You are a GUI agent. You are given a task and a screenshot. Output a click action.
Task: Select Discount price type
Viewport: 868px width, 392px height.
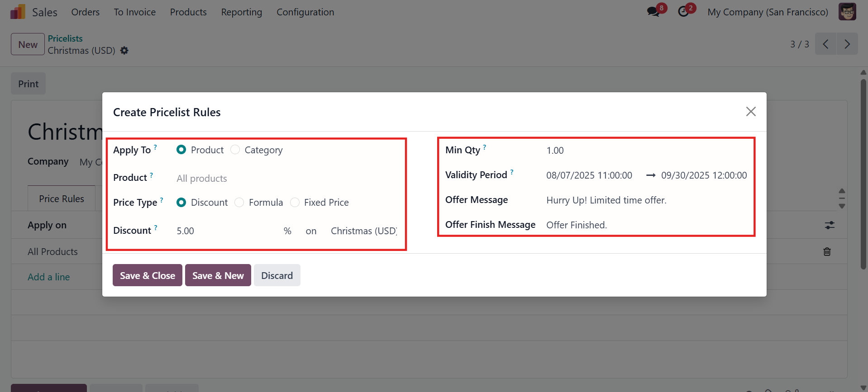point(181,202)
